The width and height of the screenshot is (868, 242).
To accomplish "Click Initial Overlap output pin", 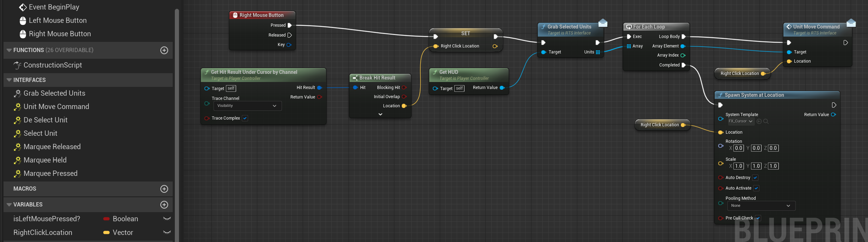I will point(404,97).
